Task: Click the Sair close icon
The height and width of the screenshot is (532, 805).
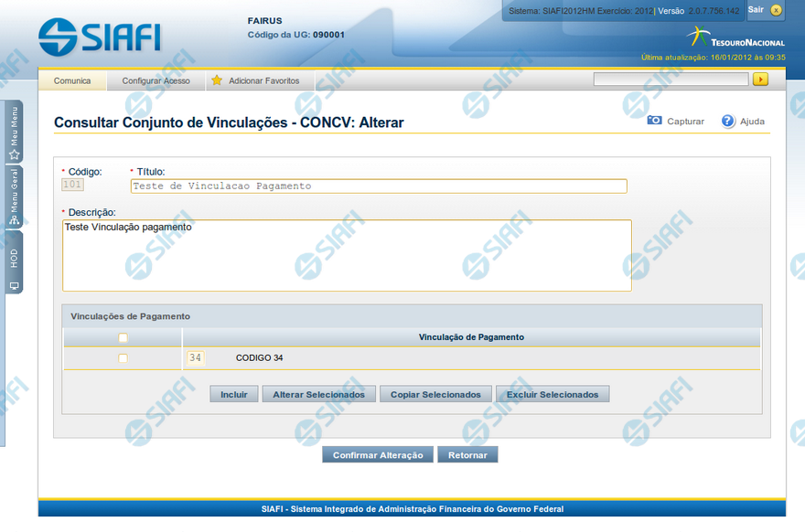Action: pos(777,10)
